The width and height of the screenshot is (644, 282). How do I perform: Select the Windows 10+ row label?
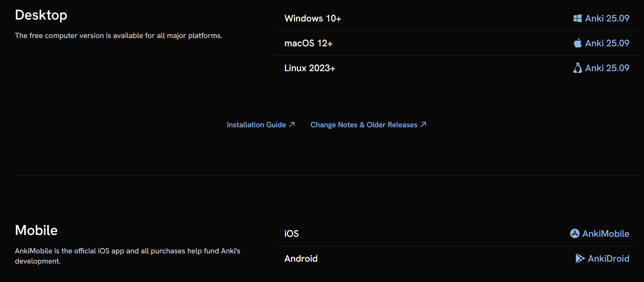tap(313, 18)
